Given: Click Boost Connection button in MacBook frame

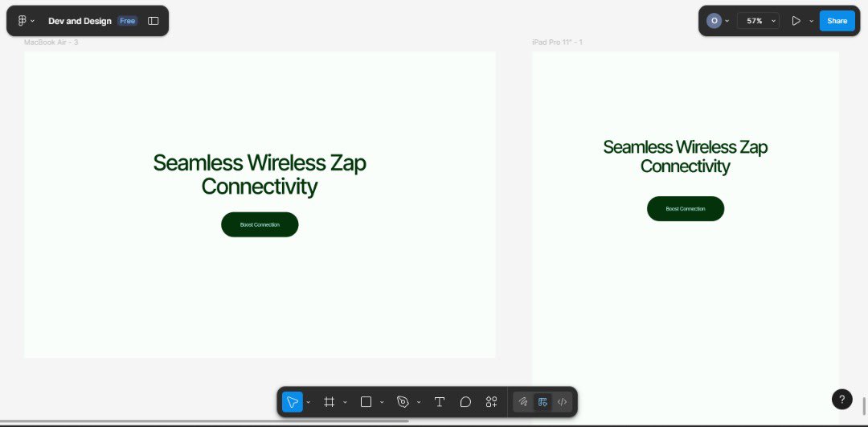Looking at the screenshot, I should 260,224.
